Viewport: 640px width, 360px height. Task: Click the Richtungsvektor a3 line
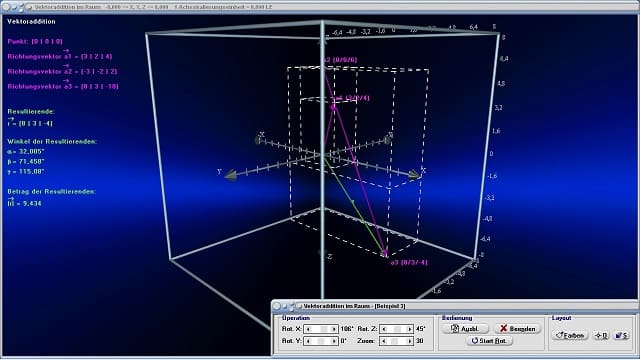(x=63, y=86)
